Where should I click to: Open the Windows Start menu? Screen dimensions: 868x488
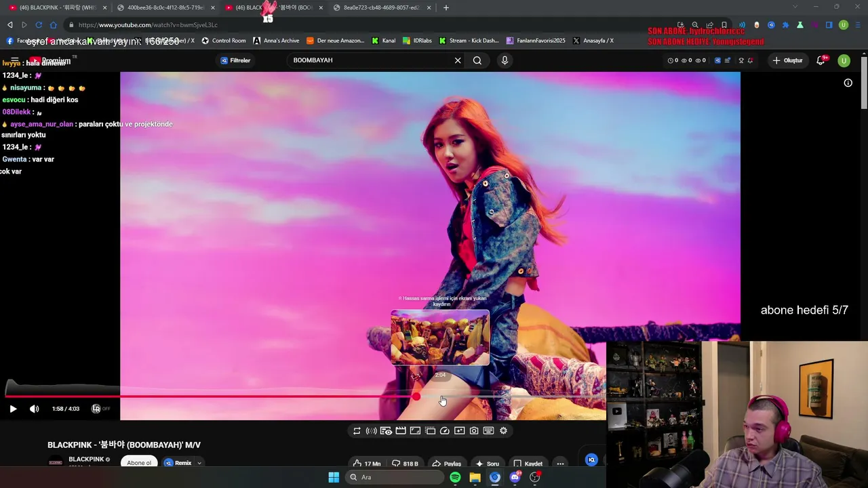coord(334,477)
